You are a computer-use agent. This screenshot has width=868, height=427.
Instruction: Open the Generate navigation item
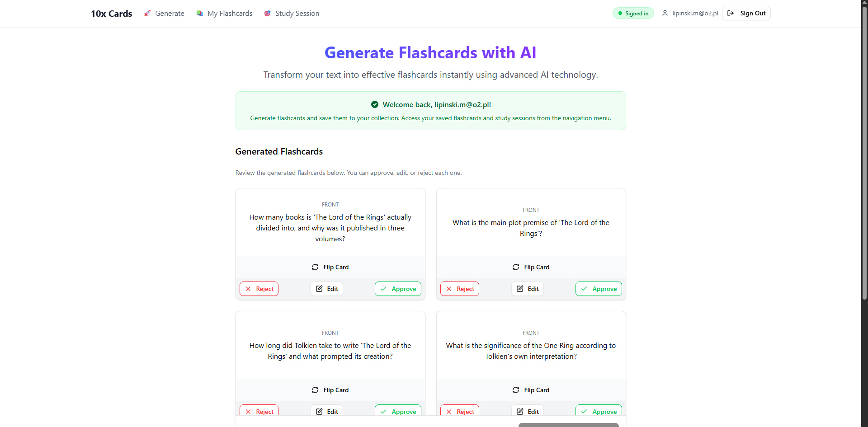[164, 14]
